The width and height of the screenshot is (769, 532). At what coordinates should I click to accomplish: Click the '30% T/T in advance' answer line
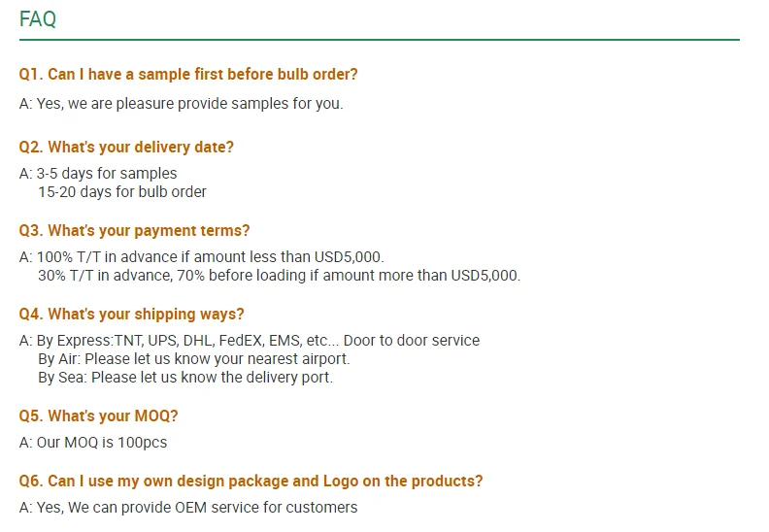(x=279, y=275)
